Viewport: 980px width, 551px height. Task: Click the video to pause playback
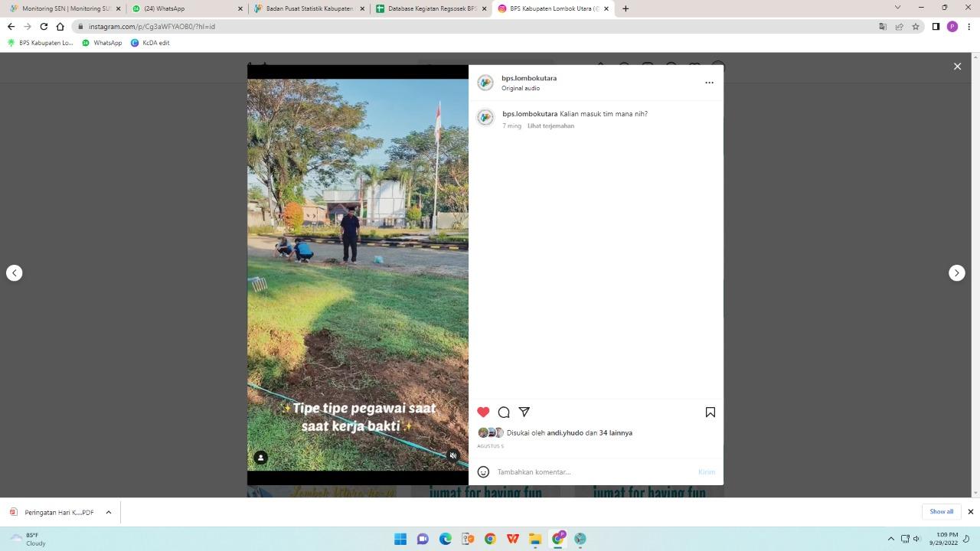(358, 275)
